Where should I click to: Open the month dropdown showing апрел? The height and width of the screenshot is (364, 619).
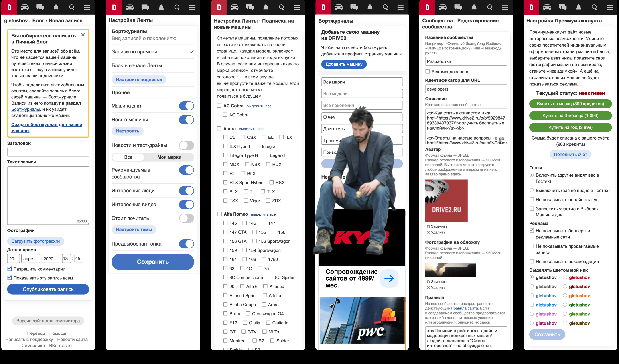pos(31,259)
